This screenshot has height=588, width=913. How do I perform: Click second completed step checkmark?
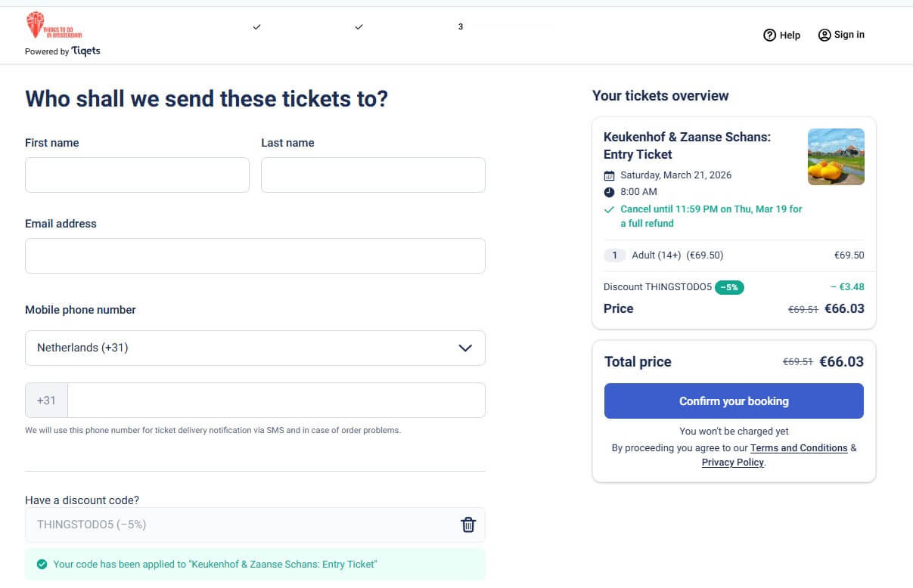pyautogui.click(x=359, y=27)
